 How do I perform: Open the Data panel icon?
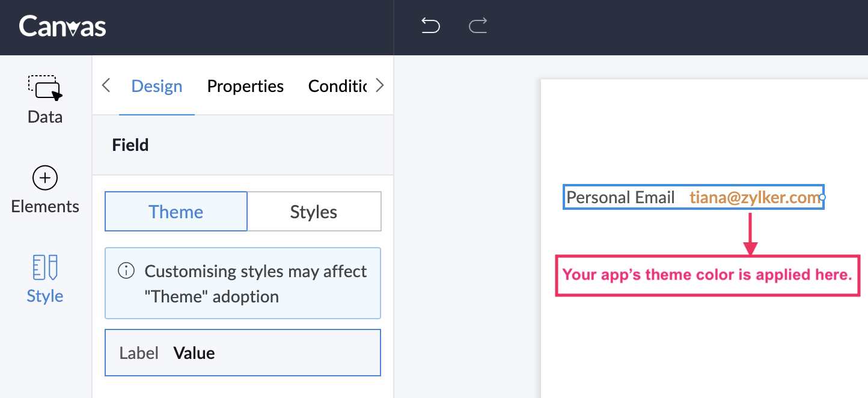[45, 88]
